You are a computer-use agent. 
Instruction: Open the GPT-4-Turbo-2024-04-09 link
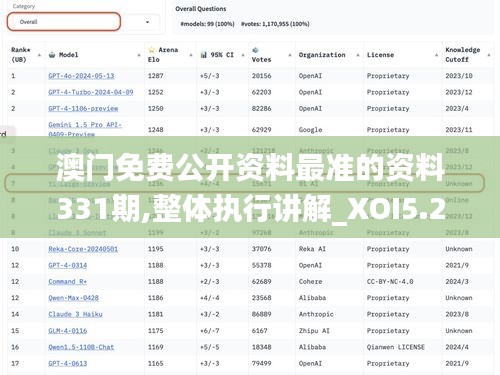(x=91, y=92)
